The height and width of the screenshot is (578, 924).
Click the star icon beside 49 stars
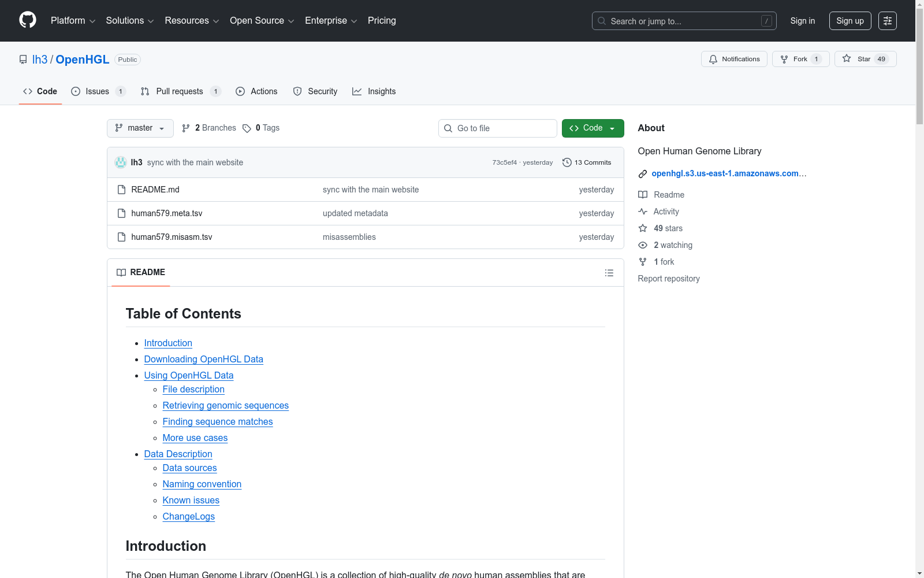643,228
